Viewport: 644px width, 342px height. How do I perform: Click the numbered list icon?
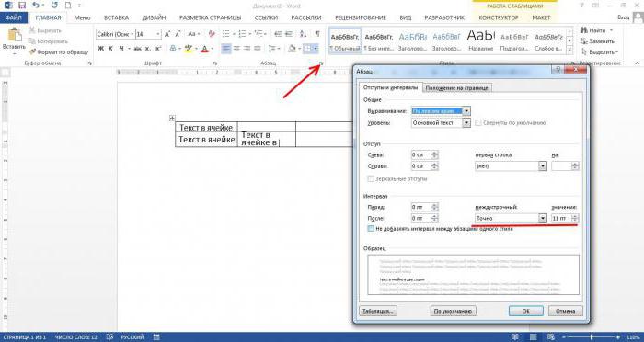pyautogui.click(x=242, y=34)
